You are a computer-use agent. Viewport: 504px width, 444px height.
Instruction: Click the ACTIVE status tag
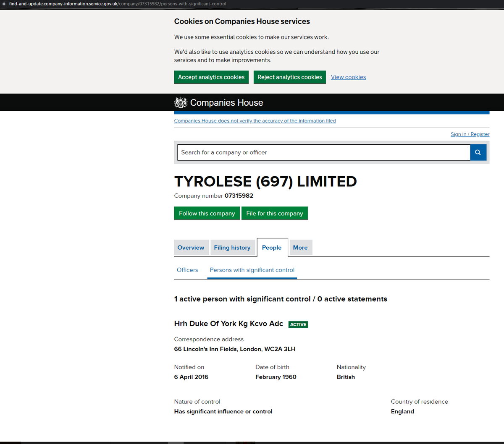tap(298, 324)
